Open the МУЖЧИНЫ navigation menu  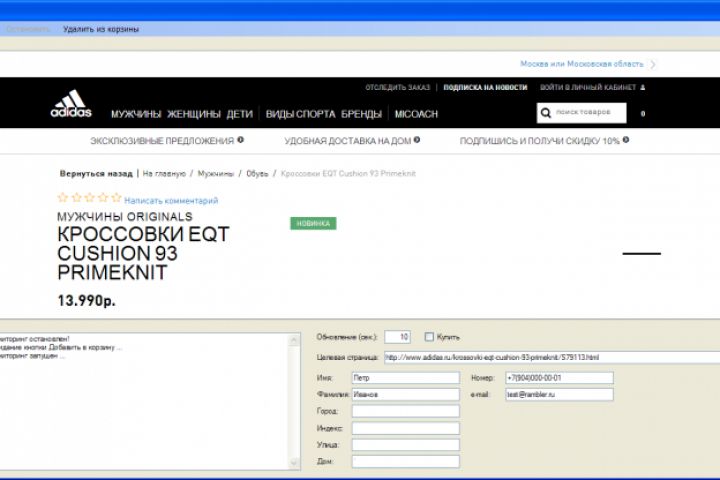pyautogui.click(x=136, y=114)
